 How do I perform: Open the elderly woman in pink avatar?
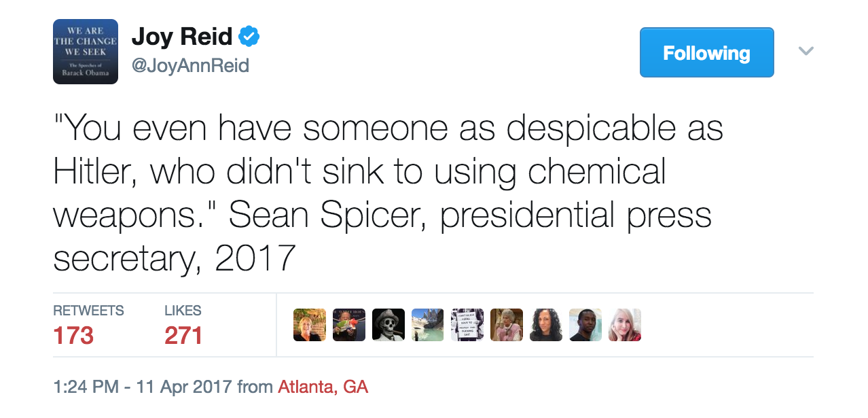coord(507,325)
